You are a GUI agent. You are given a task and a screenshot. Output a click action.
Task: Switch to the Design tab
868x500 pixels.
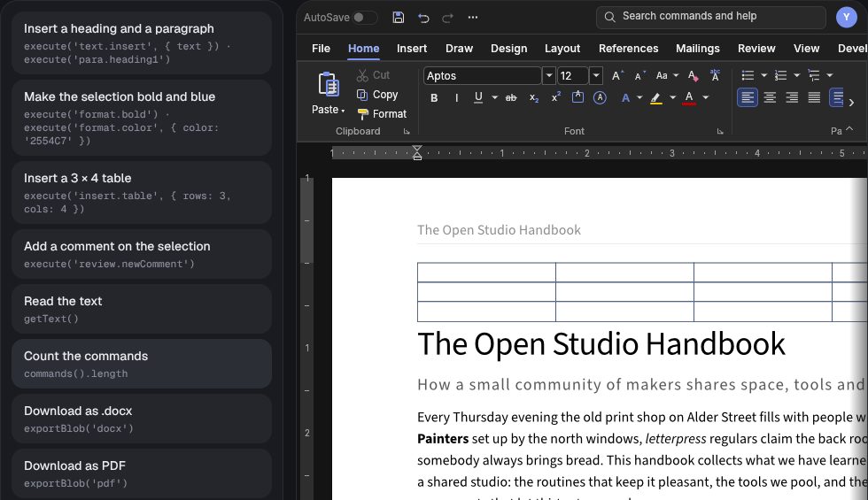point(508,49)
